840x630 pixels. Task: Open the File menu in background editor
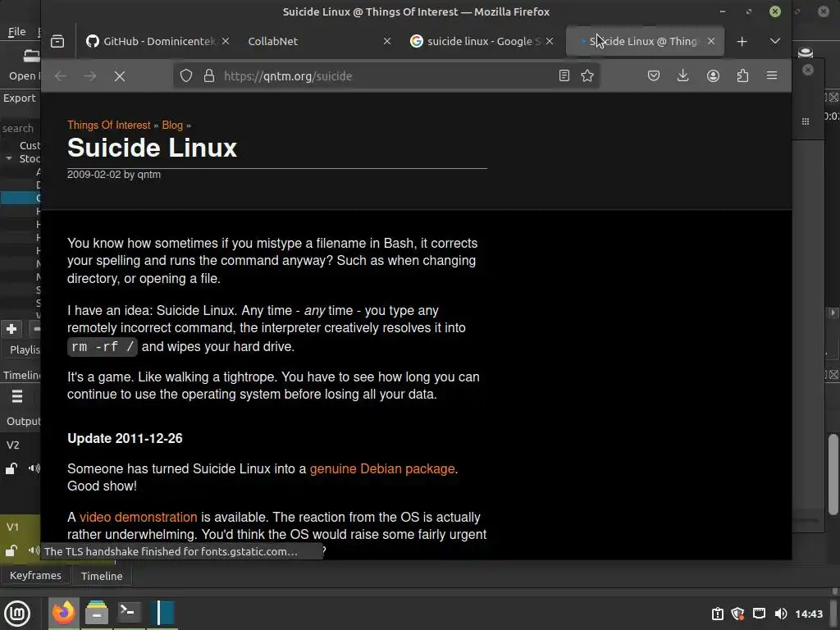coord(16,32)
